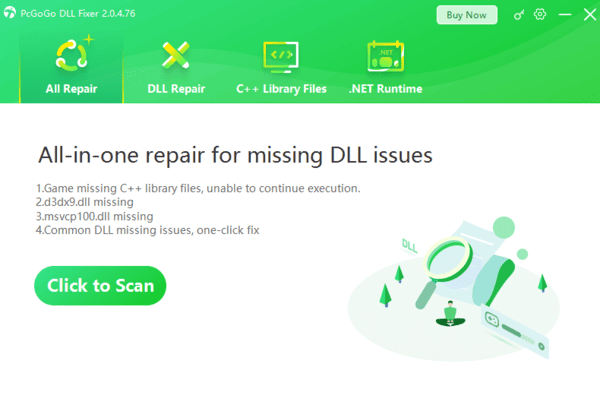Click the .NET Runtime calendar icon

click(x=385, y=56)
